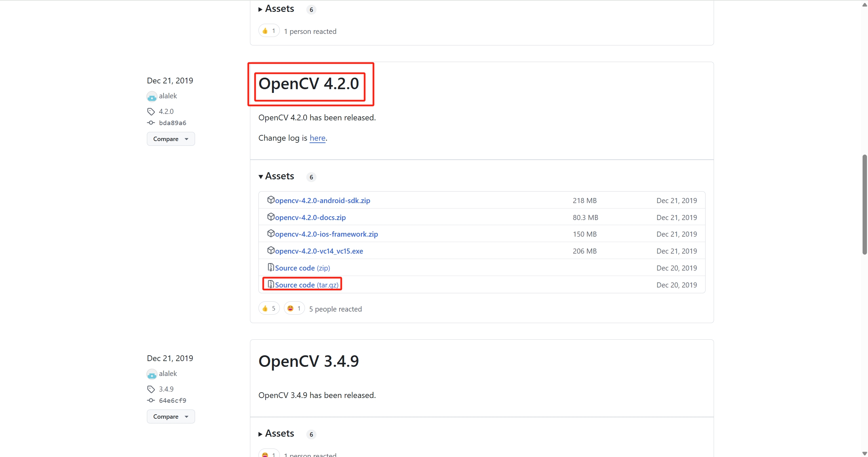Open the OpenCV 3.4.9 release title
This screenshot has width=868, height=457.
click(309, 361)
